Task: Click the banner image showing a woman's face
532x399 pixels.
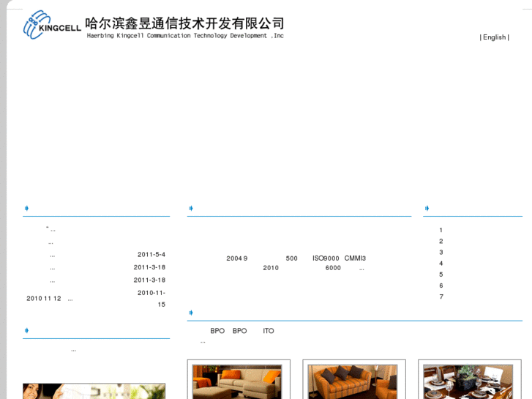Action: 94,391
